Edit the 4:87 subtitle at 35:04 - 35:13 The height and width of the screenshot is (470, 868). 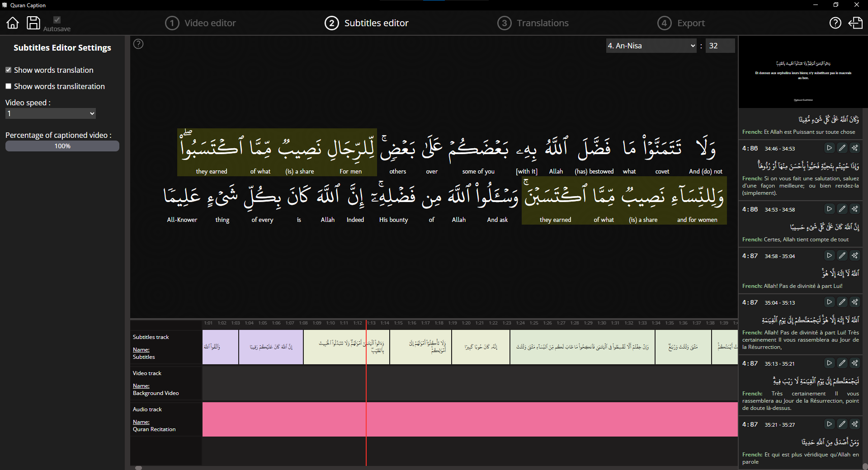[842, 302]
